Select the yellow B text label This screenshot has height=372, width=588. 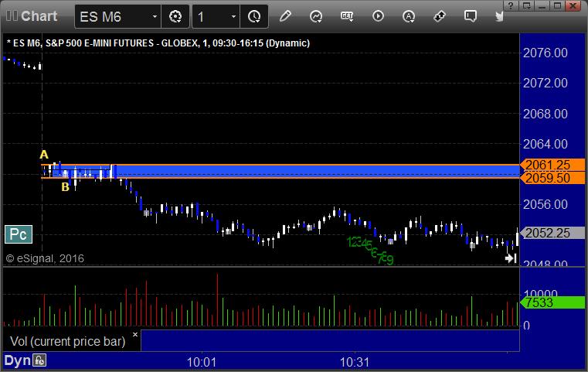point(65,186)
